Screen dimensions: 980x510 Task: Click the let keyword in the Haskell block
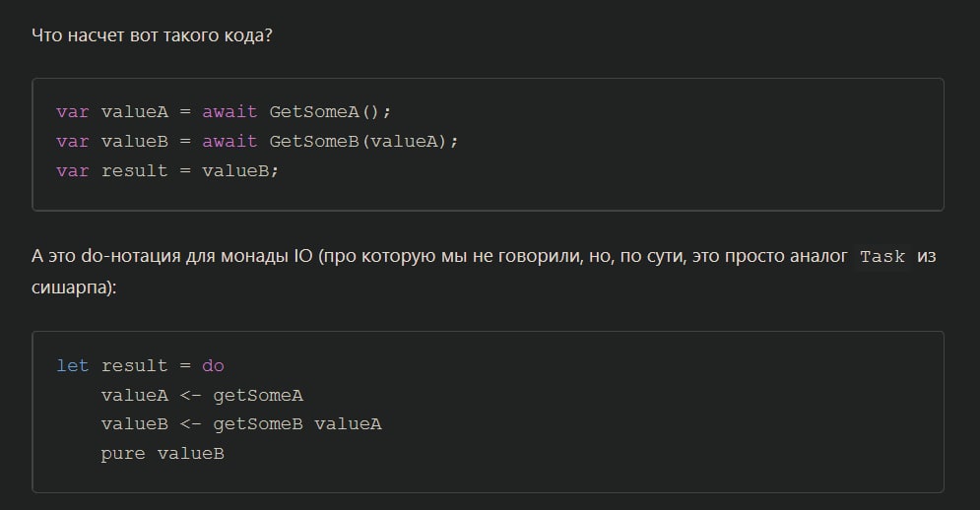point(73,365)
